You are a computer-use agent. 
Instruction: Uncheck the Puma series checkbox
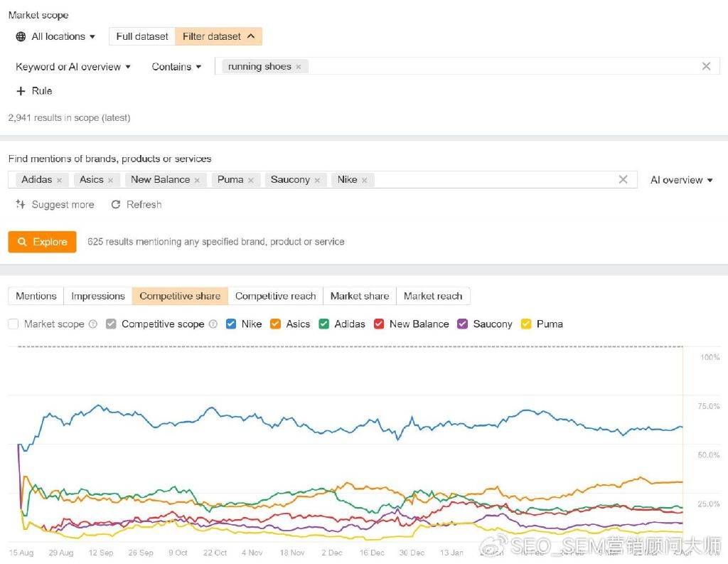[x=525, y=324]
